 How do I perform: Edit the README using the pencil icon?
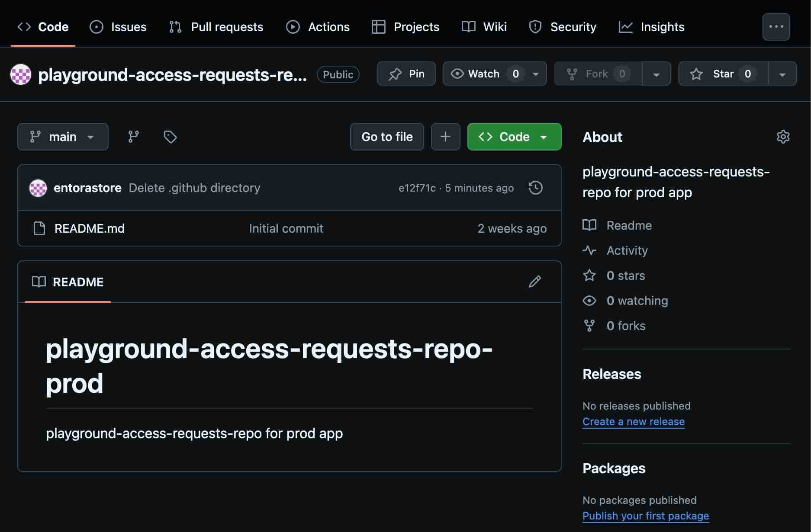point(535,282)
